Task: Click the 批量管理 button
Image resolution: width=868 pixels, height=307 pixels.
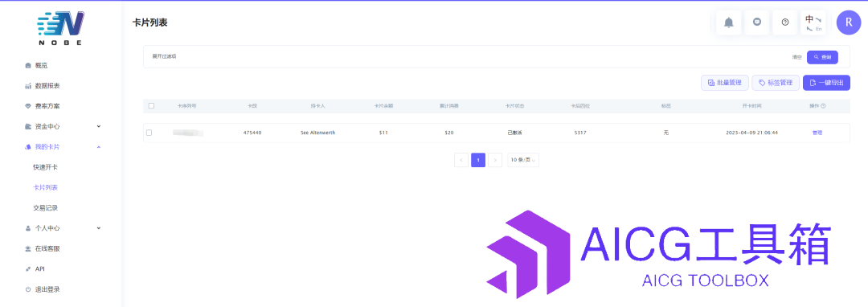Action: coord(725,83)
